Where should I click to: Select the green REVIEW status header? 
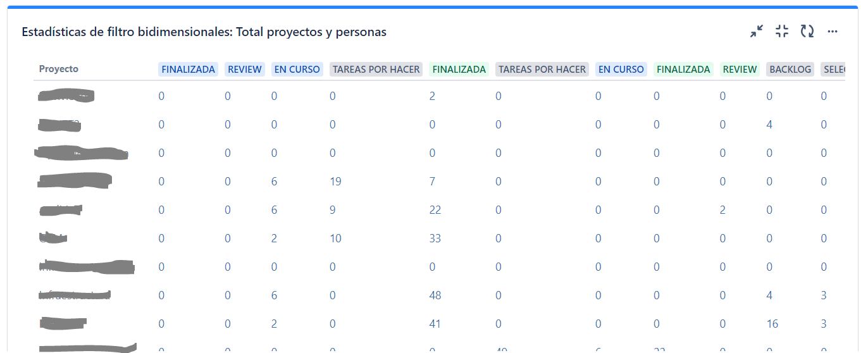[x=740, y=70]
